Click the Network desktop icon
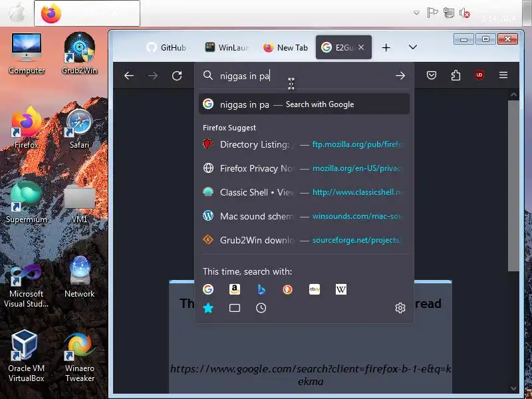 [79, 277]
